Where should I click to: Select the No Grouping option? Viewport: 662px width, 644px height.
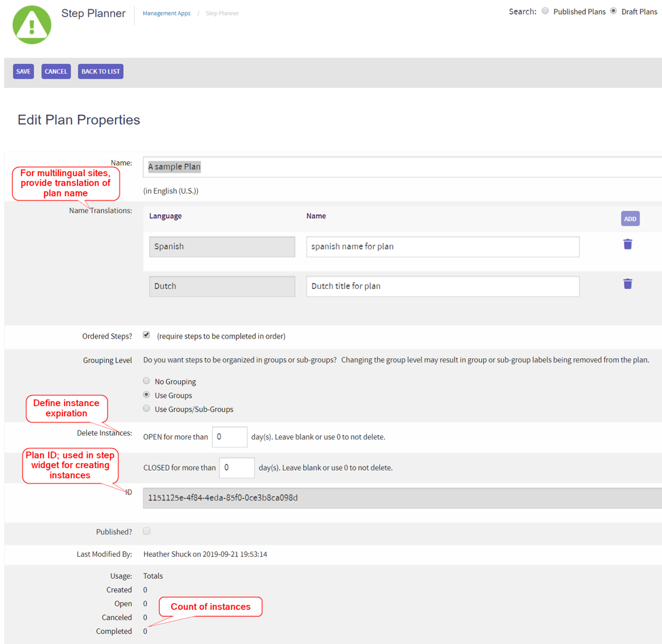147,382
